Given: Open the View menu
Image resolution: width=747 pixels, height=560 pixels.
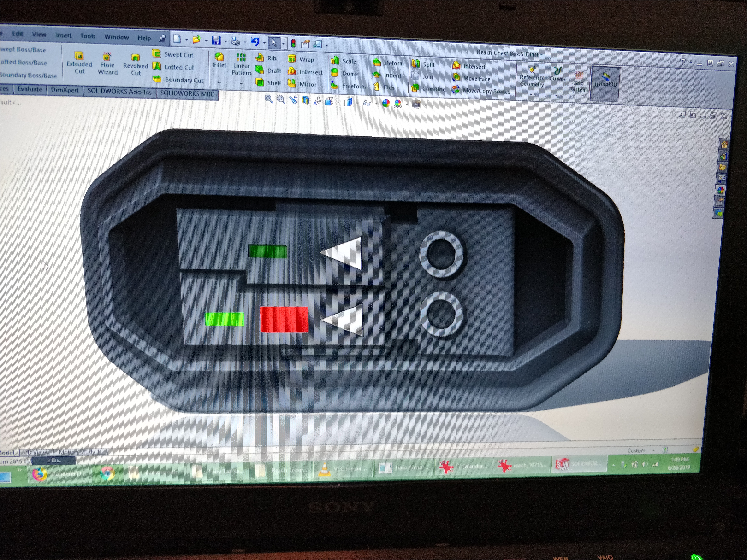Looking at the screenshot, I should (39, 34).
